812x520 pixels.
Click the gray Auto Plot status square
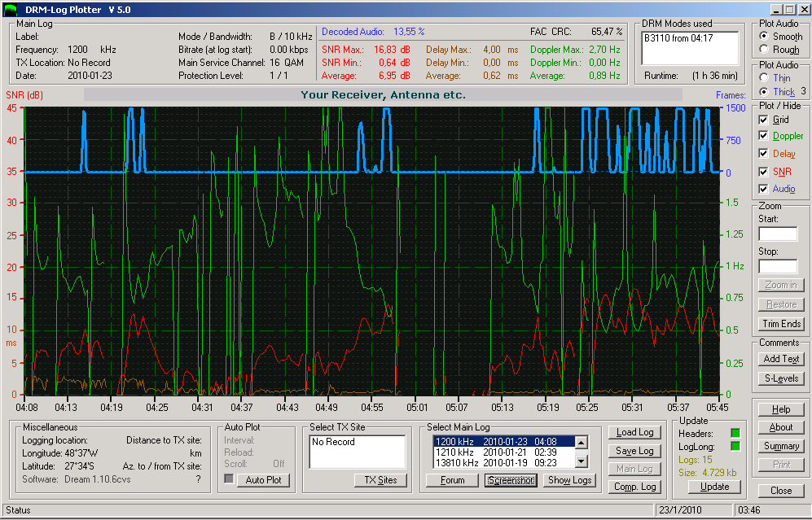229,479
